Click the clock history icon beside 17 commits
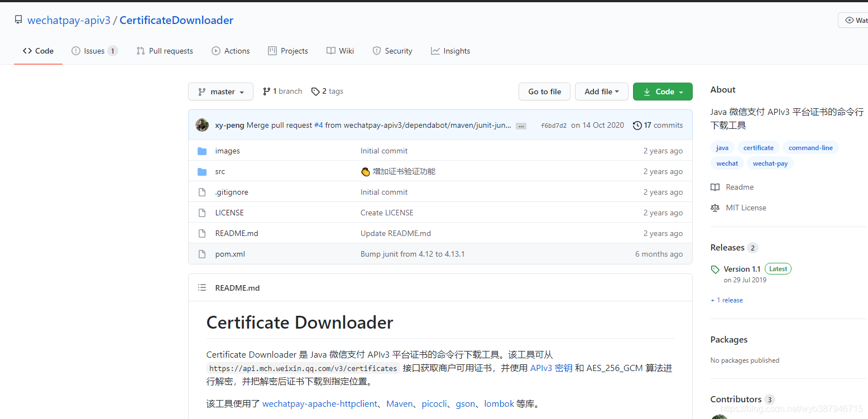 pos(637,126)
